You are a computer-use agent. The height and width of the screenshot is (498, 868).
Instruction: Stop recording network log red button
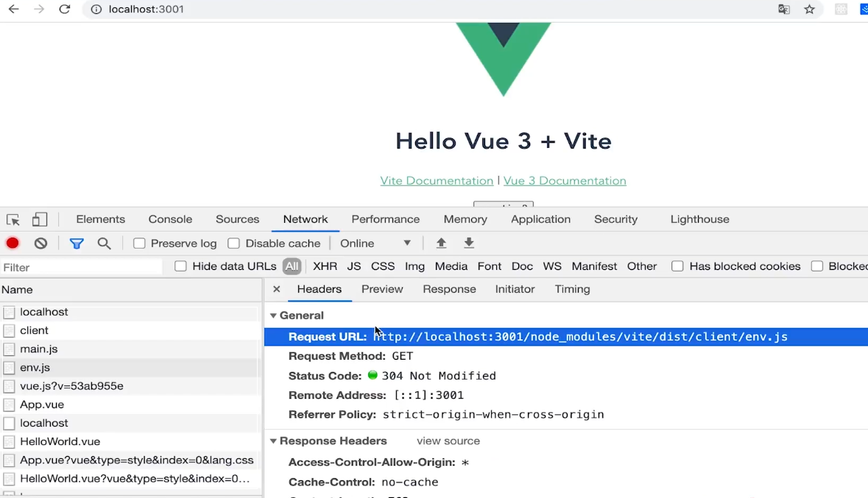point(13,243)
